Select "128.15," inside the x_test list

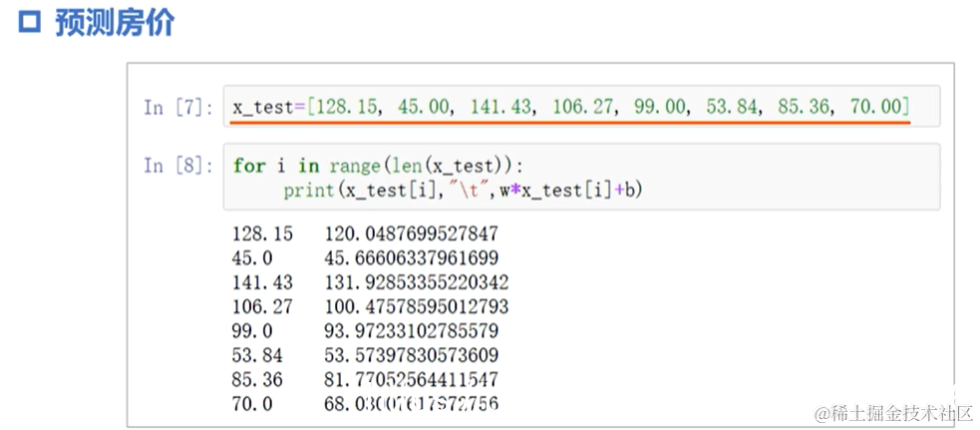(348, 107)
